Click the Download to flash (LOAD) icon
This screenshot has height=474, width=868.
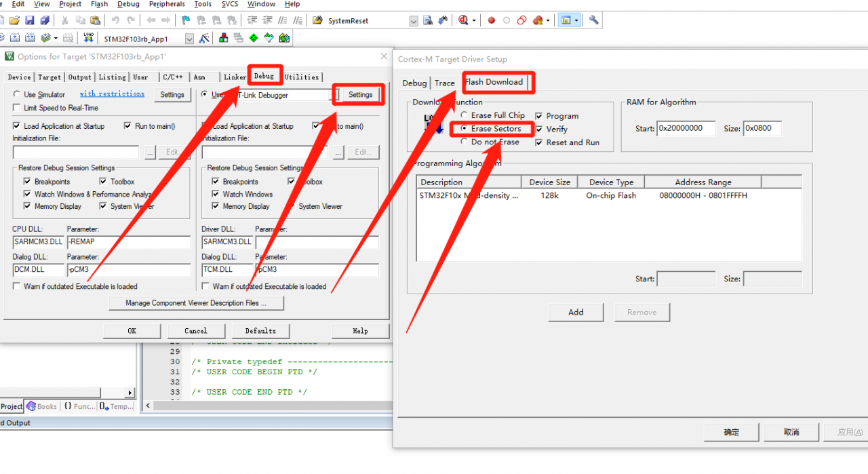tap(90, 39)
